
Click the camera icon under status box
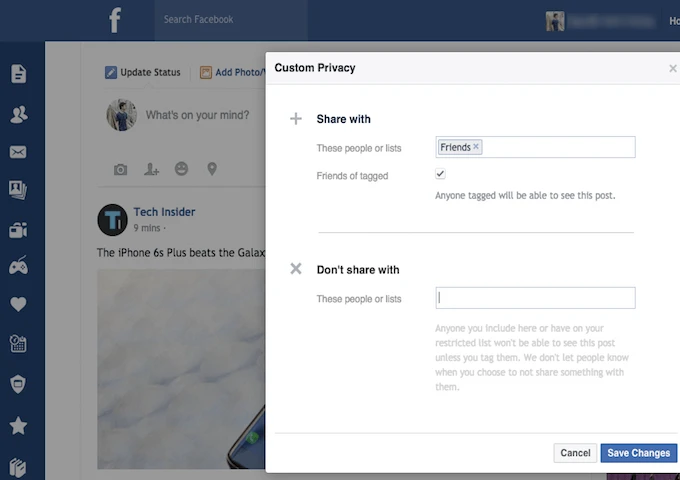(x=121, y=169)
